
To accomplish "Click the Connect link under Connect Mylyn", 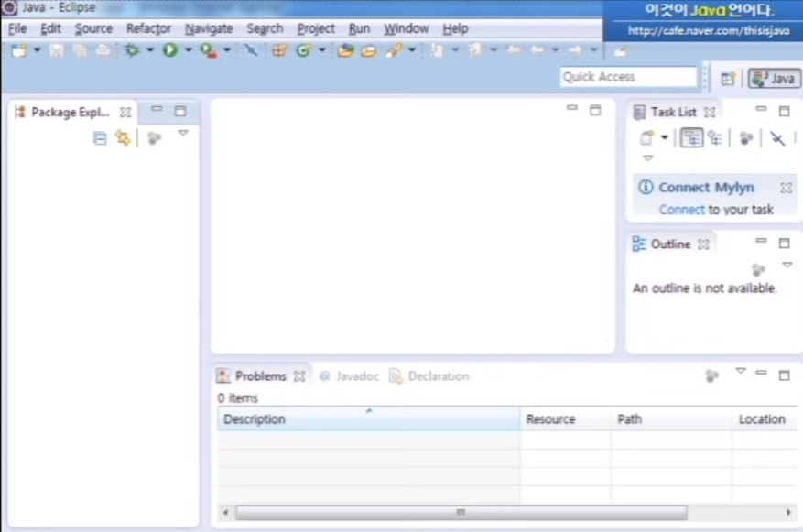I will pos(681,210).
